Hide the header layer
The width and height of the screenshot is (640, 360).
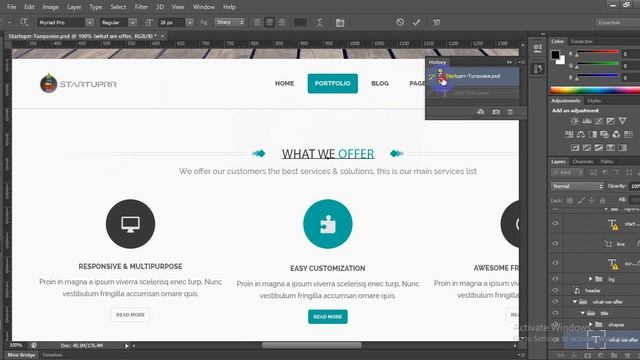click(555, 290)
